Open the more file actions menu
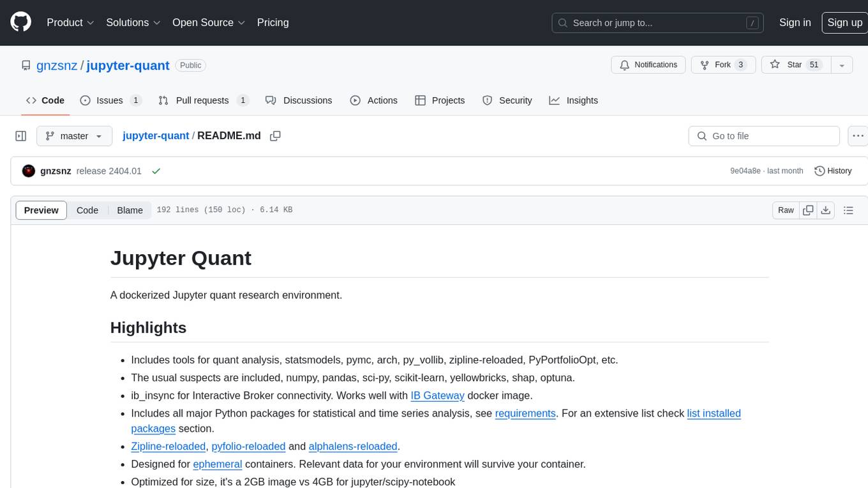The image size is (868, 488). [x=858, y=136]
